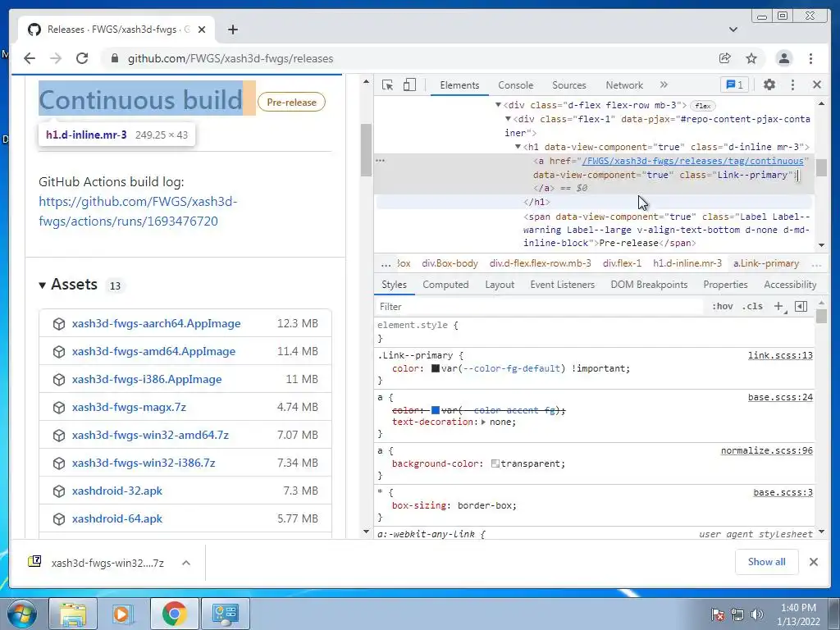Viewport: 840px width, 630px height.
Task: Select h1.d-inline.mr-3 in breadcrumbs
Action: (x=687, y=263)
